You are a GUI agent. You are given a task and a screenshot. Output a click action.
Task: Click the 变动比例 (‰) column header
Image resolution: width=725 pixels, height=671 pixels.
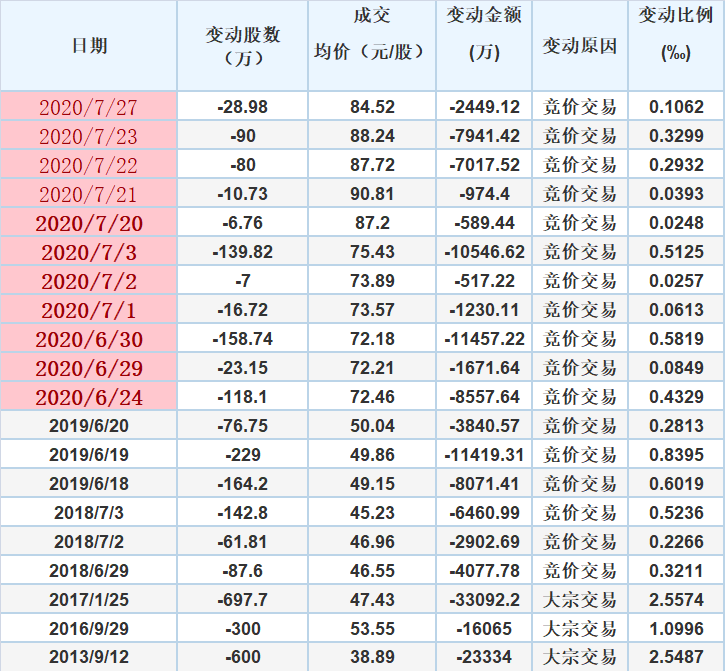[x=676, y=46]
